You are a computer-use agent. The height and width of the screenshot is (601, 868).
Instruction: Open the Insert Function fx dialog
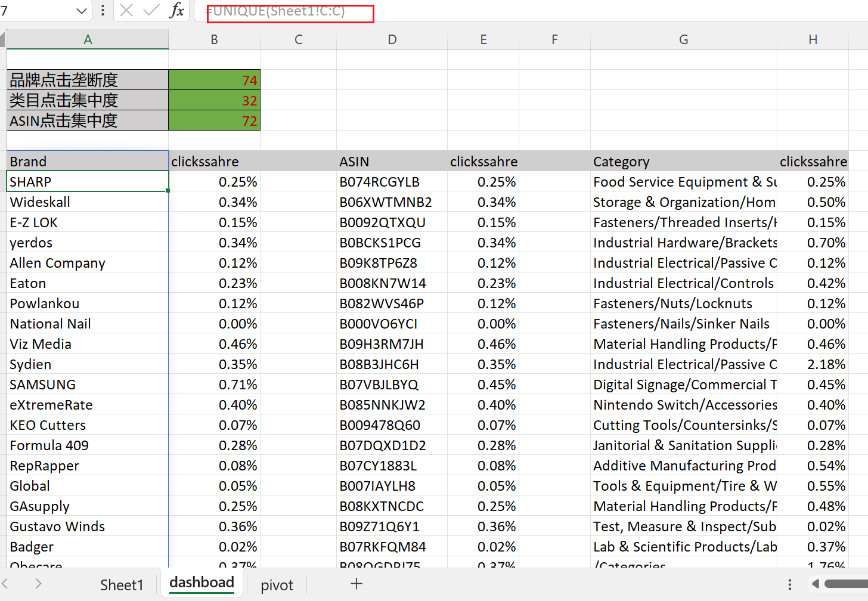[x=177, y=10]
